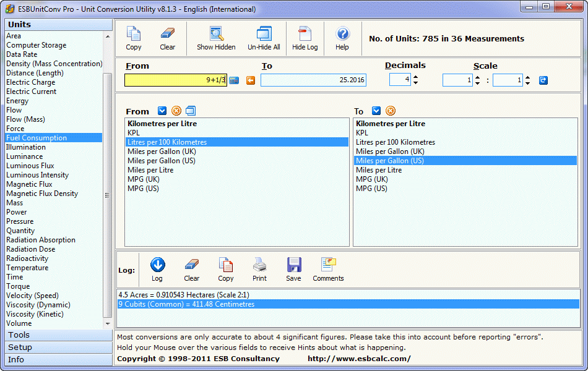The image size is (588, 371).
Task: Select Area in Units list
Action: (x=14, y=36)
